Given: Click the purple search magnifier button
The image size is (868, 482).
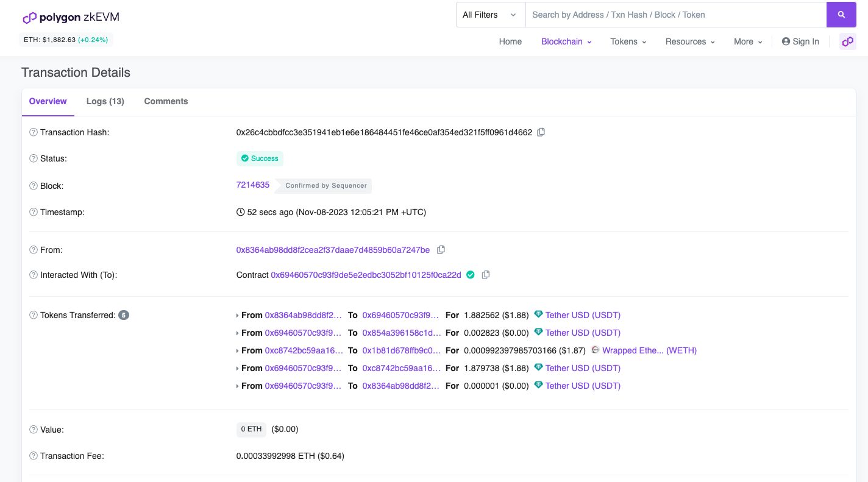Looking at the screenshot, I should pos(841,15).
